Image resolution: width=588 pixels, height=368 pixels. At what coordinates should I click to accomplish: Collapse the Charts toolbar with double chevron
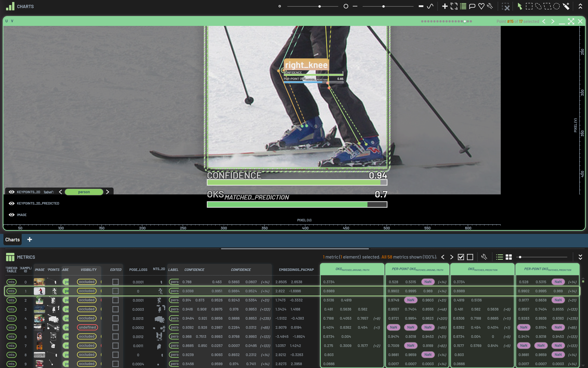point(580,6)
